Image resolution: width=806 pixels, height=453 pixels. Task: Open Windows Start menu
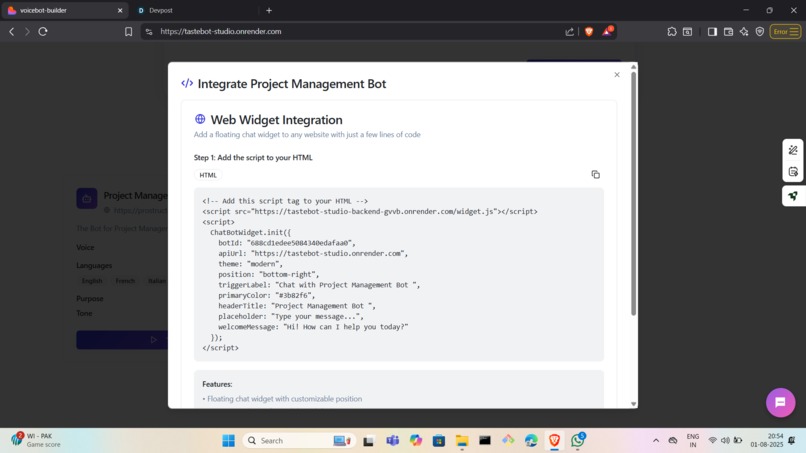pyautogui.click(x=228, y=441)
